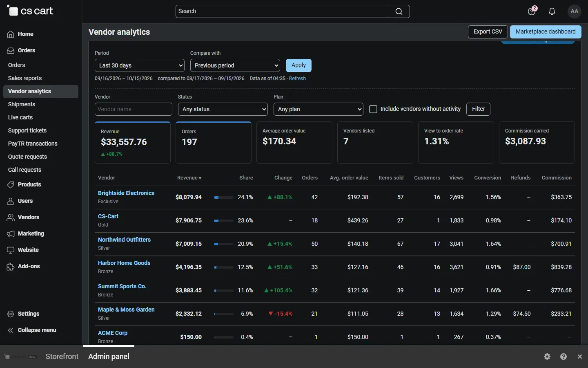Open Shipments in sidebar
This screenshot has height=368, width=588.
click(x=22, y=104)
